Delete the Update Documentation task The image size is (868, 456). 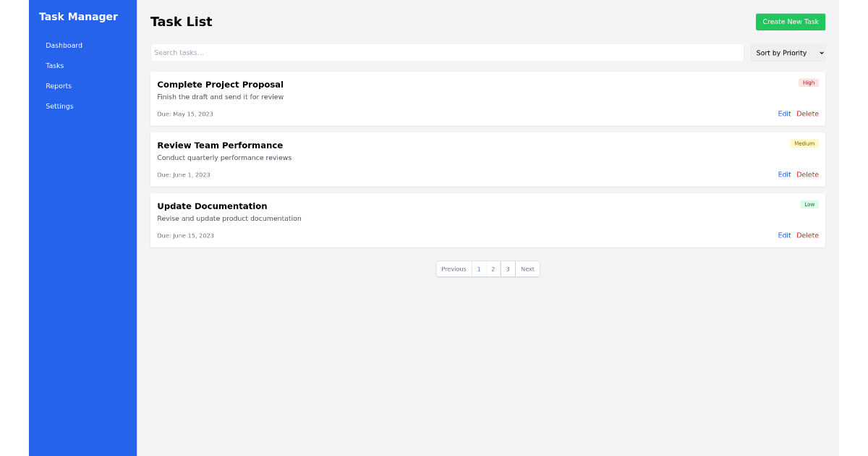pos(807,235)
